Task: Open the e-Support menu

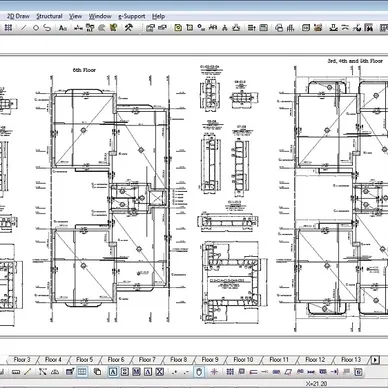Action: pyautogui.click(x=132, y=16)
